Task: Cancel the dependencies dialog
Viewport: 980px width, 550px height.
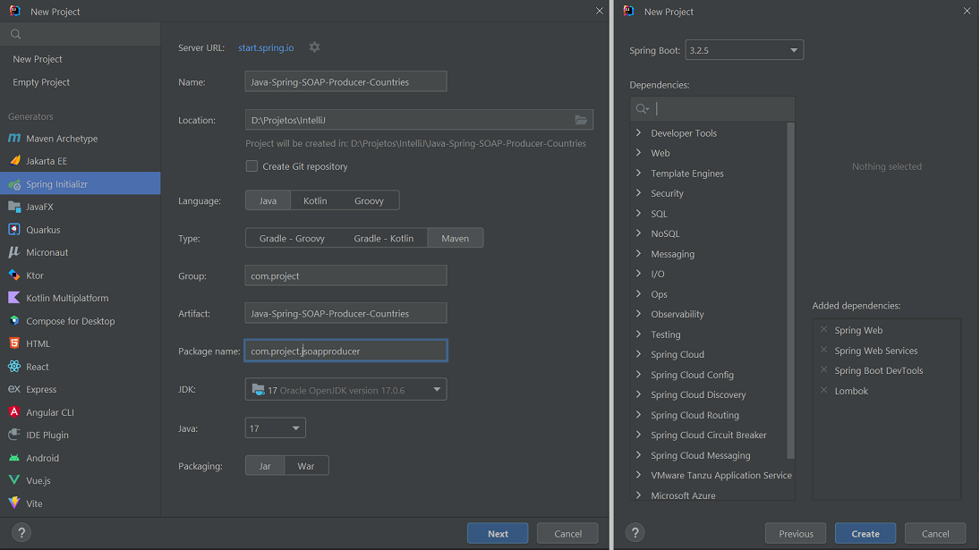Action: click(x=935, y=533)
